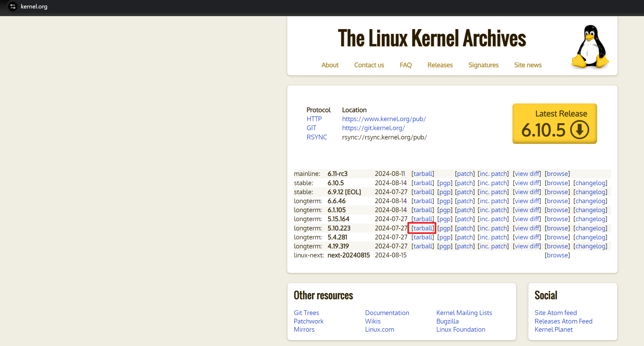644x346 pixels.
Task: Go to the FAQ page
Action: click(x=406, y=65)
